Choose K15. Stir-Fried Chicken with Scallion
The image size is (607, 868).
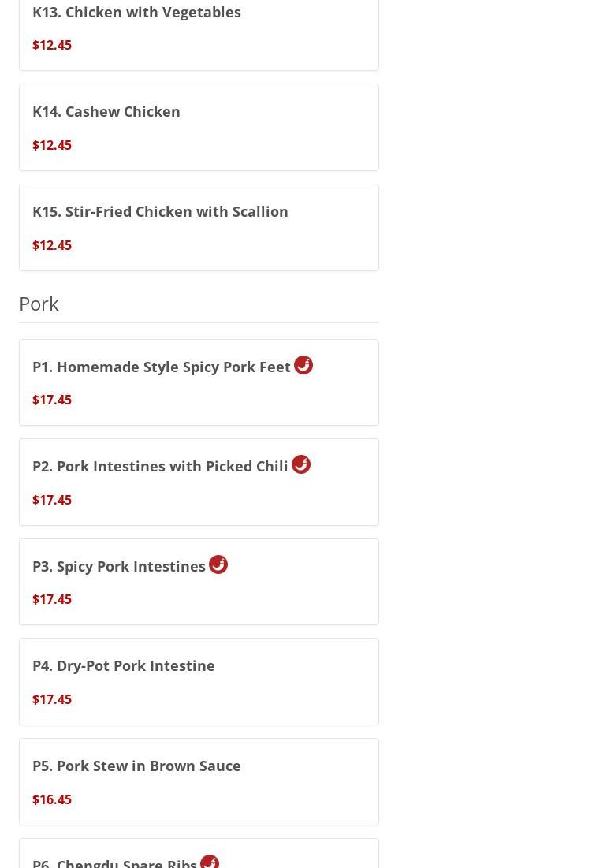coord(160,211)
